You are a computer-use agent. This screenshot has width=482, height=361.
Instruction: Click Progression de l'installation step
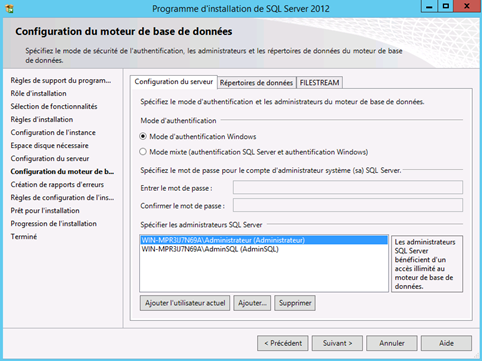point(53,223)
